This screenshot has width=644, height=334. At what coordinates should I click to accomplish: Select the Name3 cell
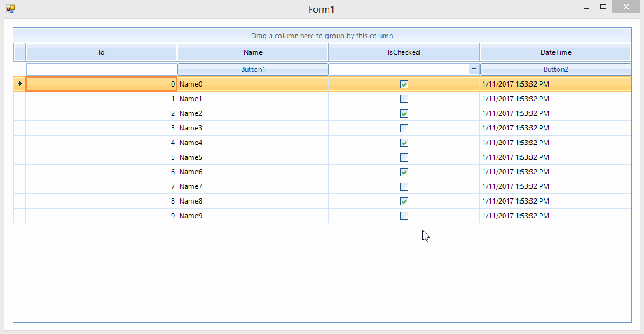point(252,128)
